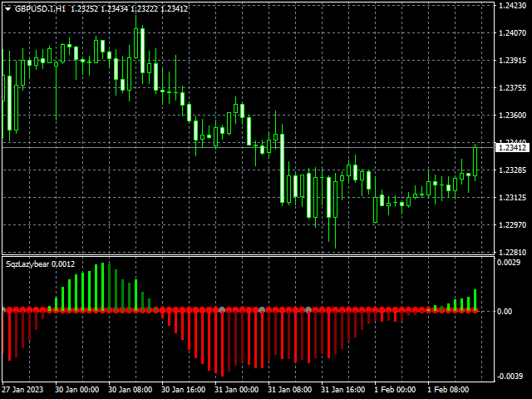Select price level 1.23125 on axis

tap(512, 198)
